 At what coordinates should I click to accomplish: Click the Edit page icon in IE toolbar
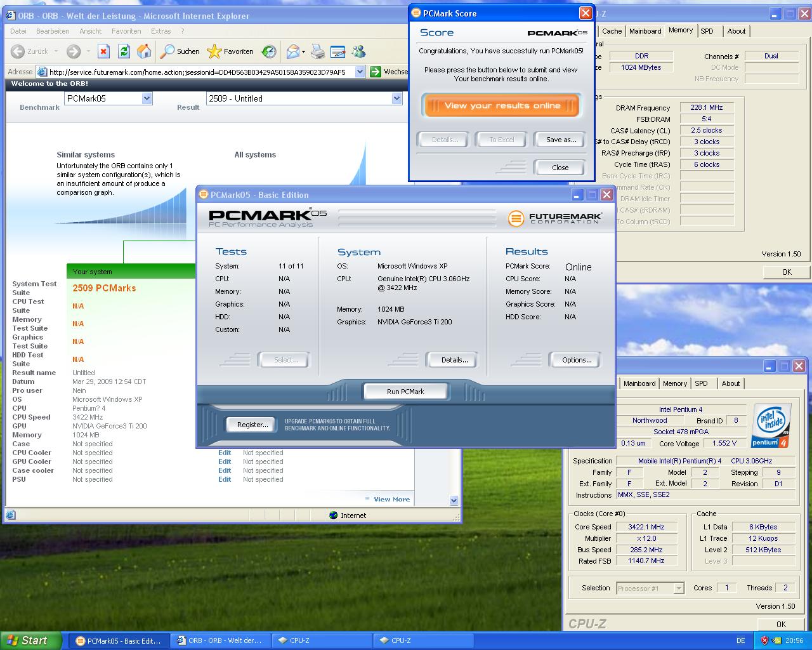[338, 51]
